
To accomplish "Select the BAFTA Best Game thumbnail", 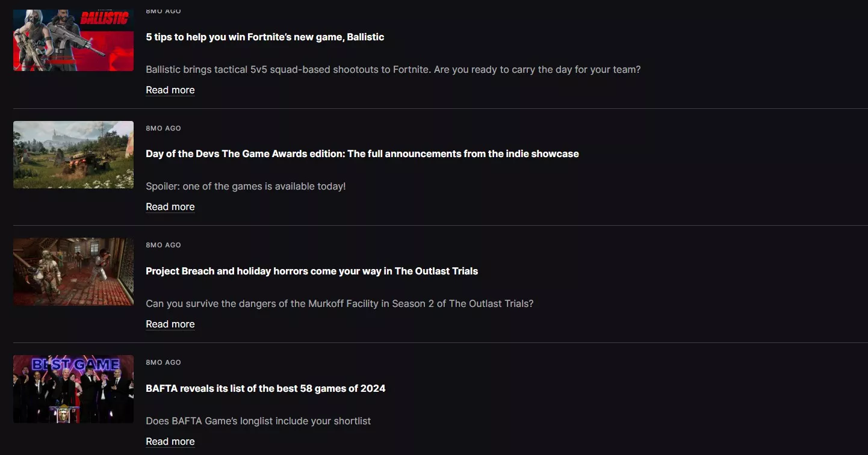I will coord(73,389).
